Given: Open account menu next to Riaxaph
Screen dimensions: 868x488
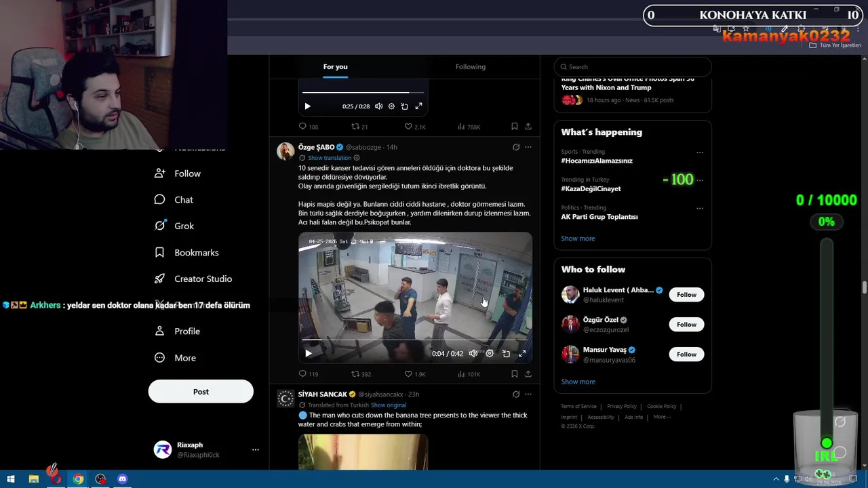Looking at the screenshot, I should click(x=256, y=450).
